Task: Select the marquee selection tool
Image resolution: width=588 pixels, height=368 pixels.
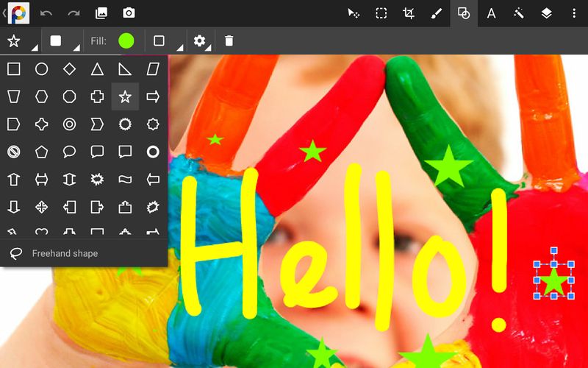Action: point(381,13)
